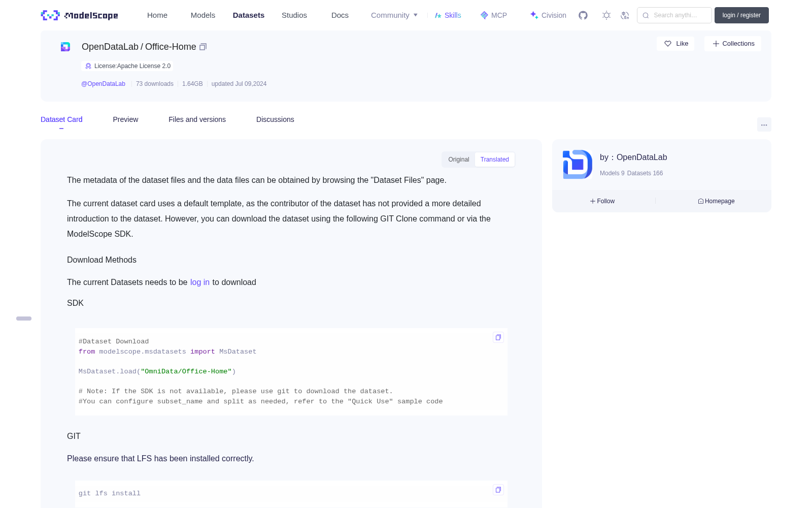
Task: Go to the Home page
Action: 157,15
